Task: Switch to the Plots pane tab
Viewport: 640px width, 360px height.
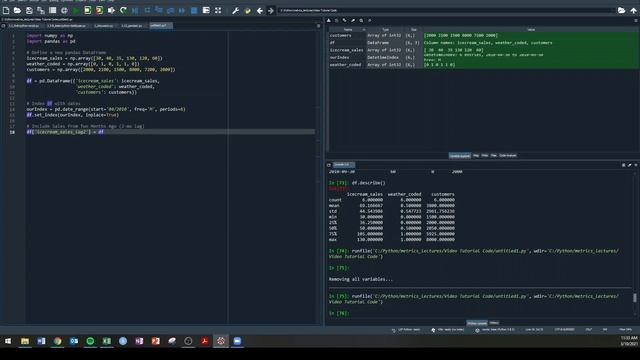Action: [485, 156]
